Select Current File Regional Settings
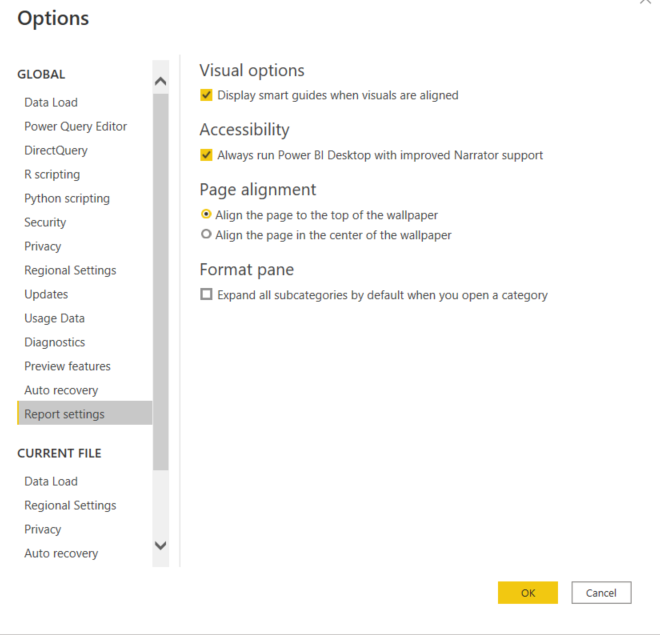The height and width of the screenshot is (635, 660). tap(70, 505)
